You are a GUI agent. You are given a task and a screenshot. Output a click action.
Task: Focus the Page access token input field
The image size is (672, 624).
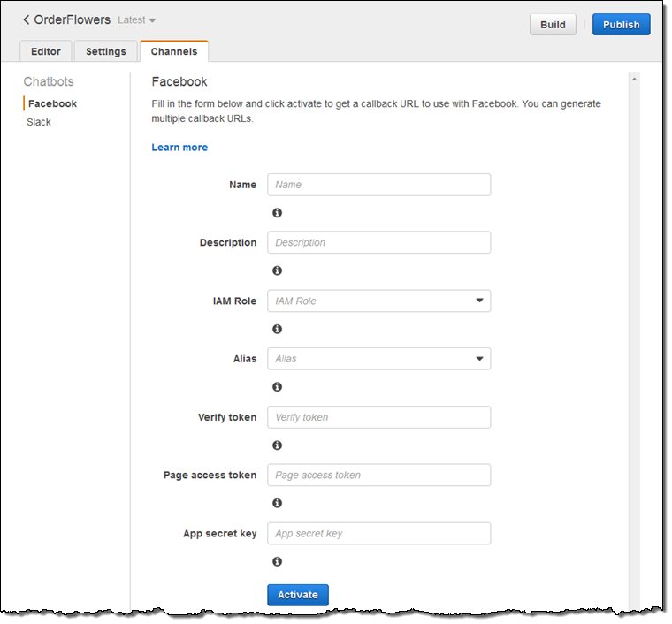tap(378, 475)
